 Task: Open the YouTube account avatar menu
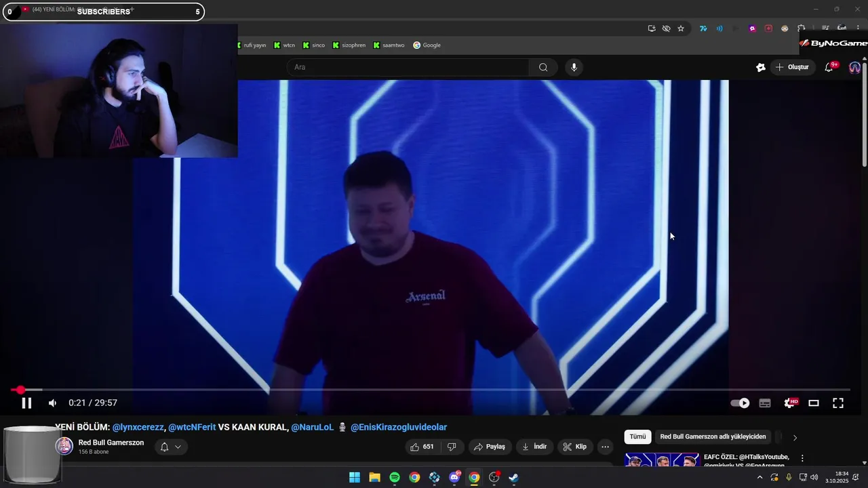854,67
